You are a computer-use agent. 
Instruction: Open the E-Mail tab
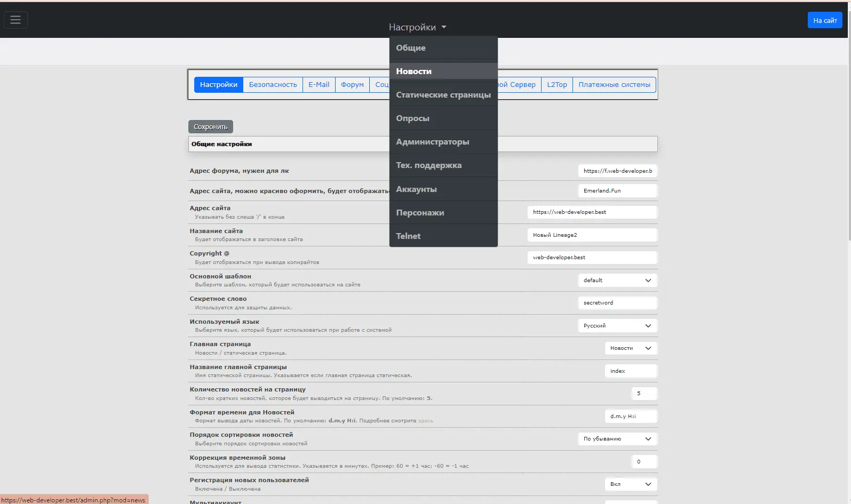tap(319, 85)
